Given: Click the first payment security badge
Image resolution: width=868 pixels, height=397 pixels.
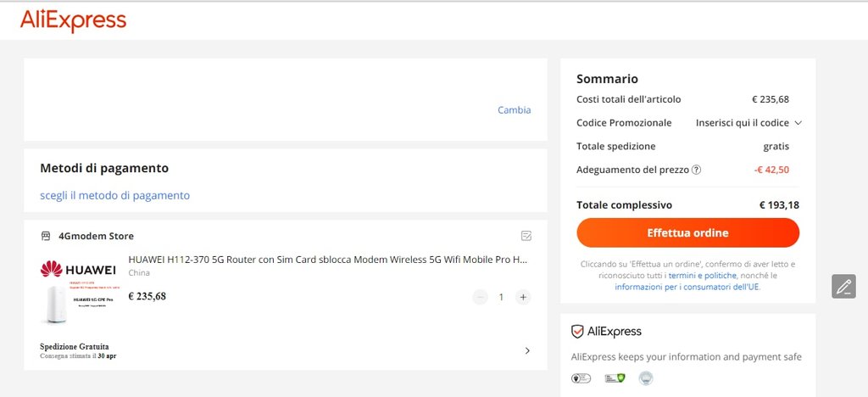Looking at the screenshot, I should pyautogui.click(x=581, y=378).
